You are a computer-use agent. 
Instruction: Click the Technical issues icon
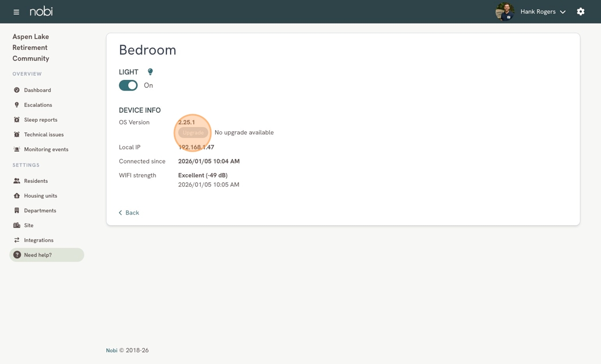point(17,135)
